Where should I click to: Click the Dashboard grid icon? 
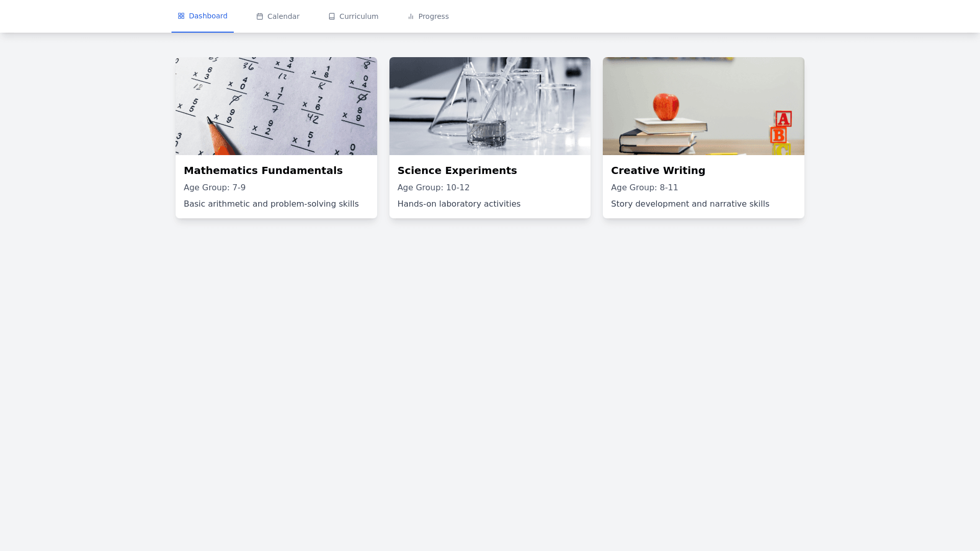coord(181,16)
